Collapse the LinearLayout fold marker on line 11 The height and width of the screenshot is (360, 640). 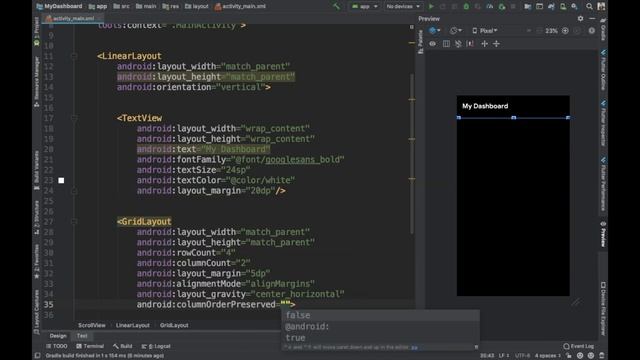click(x=74, y=56)
